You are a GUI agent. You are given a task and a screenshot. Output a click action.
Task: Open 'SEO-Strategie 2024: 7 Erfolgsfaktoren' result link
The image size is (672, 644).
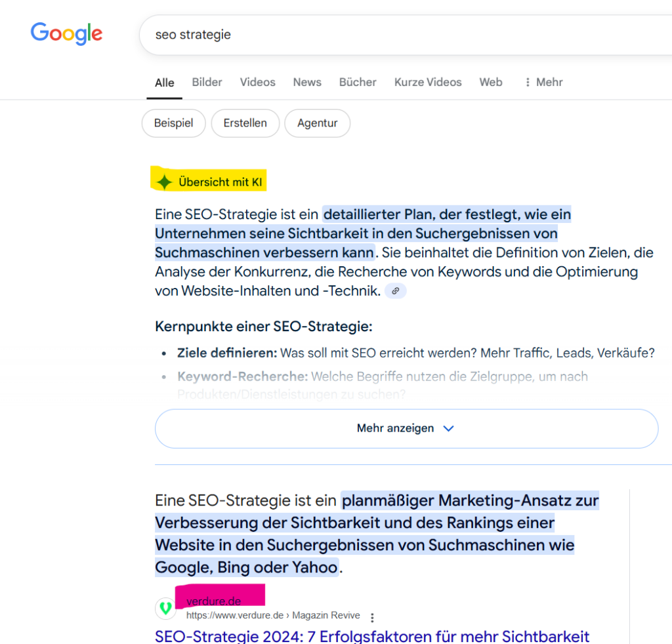pos(372,635)
